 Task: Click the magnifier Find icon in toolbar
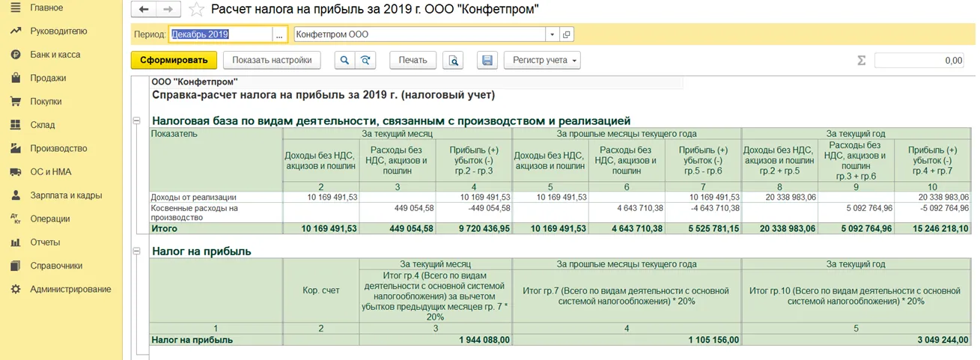[345, 61]
